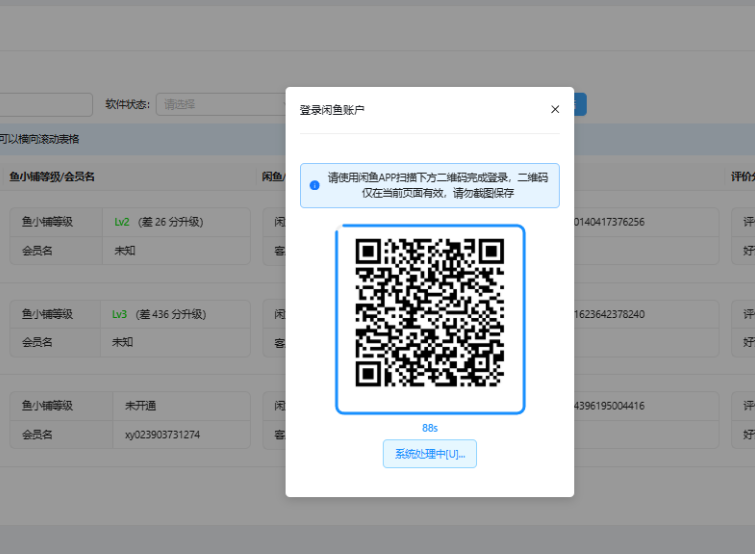The width and height of the screenshot is (755, 554).
Task: Click the 可以横向滚动表格 hint text
Action: (x=39, y=139)
